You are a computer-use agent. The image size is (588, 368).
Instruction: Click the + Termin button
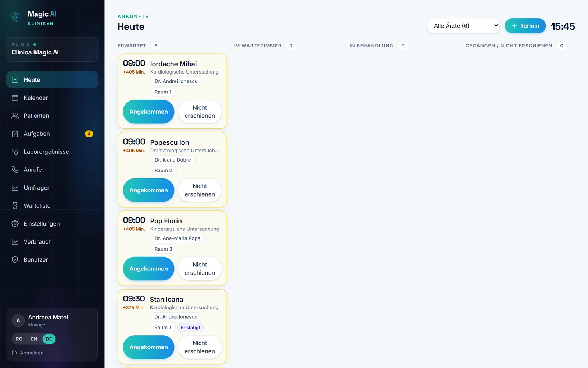pyautogui.click(x=525, y=26)
